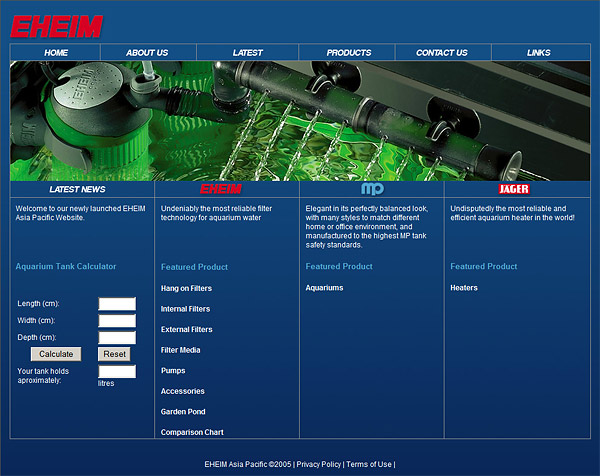Click the aquarium filter banner image

point(300,121)
